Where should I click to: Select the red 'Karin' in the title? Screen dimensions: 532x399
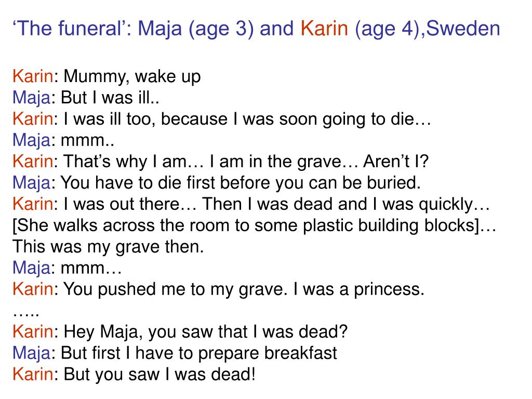[x=324, y=28]
